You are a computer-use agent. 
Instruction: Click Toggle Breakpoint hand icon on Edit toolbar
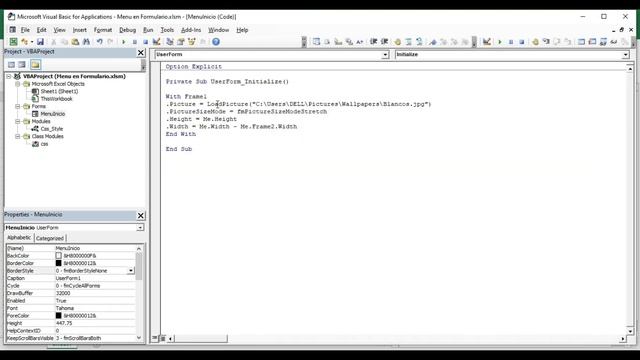(398, 42)
